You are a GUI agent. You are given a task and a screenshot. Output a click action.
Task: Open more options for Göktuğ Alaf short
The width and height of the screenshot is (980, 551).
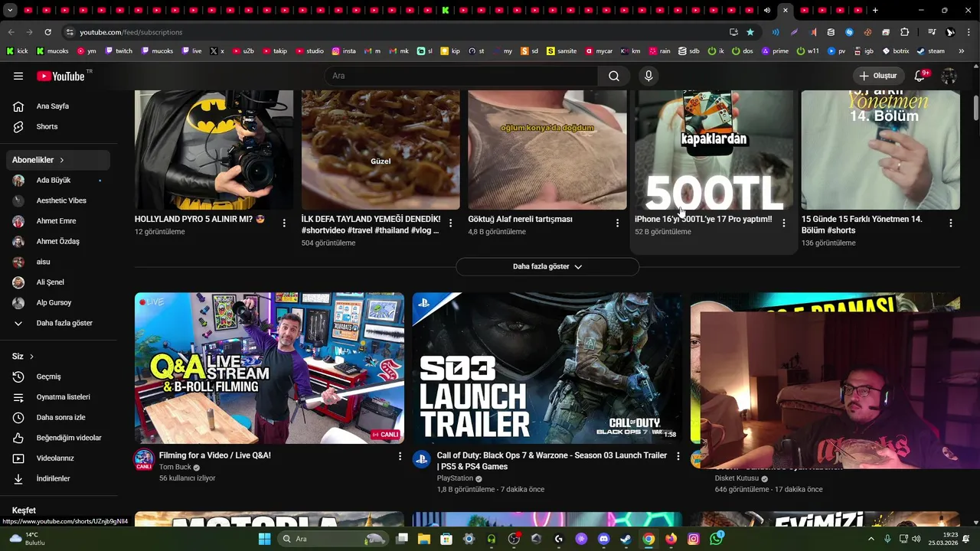[617, 223]
